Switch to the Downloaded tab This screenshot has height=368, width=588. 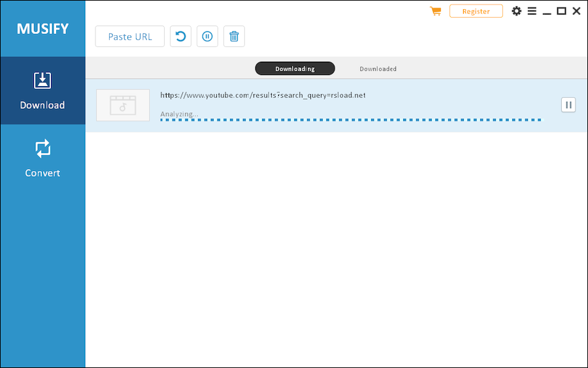click(x=378, y=69)
